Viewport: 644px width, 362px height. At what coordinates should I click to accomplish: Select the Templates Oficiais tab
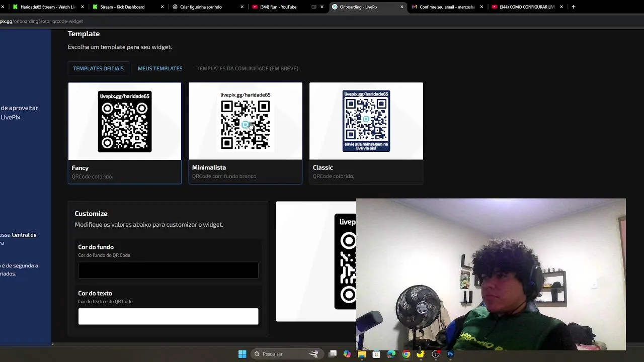(98, 68)
